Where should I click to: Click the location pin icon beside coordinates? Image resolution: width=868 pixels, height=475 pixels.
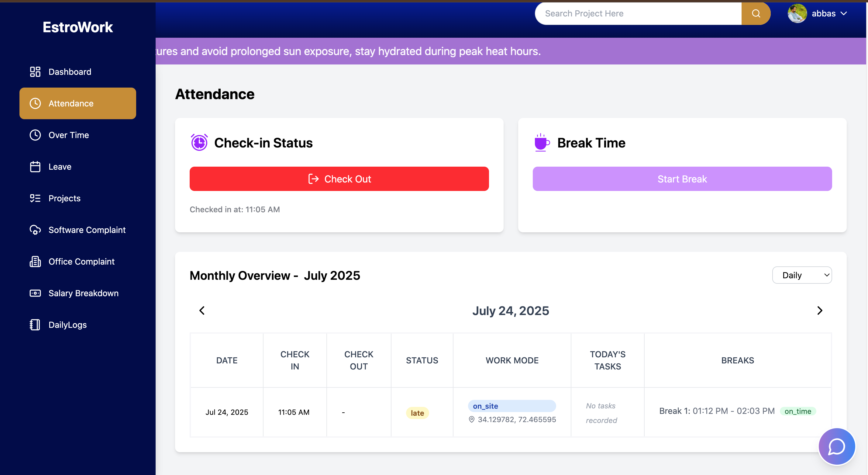pos(472,419)
